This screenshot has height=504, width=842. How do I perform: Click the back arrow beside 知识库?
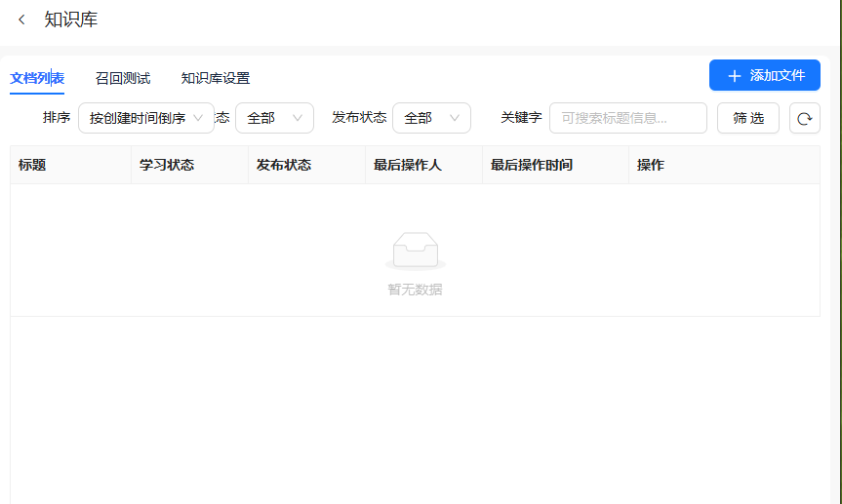pyautogui.click(x=21, y=19)
